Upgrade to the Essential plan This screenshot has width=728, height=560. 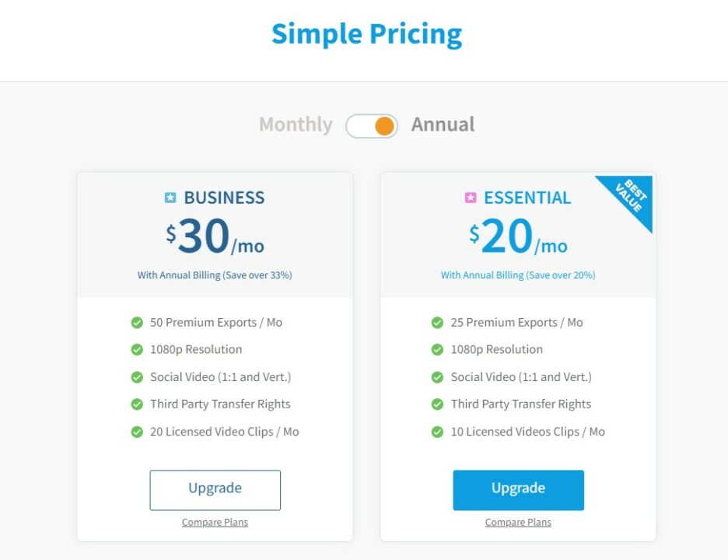tap(518, 489)
